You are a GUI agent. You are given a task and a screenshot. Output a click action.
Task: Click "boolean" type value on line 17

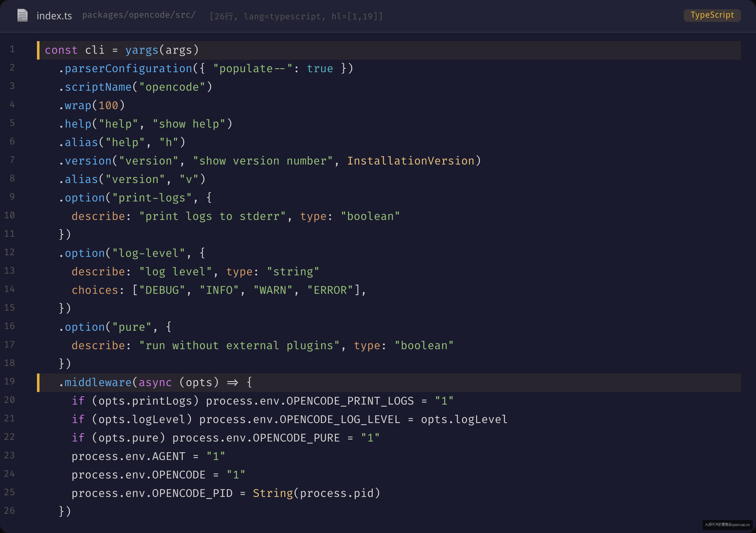click(424, 345)
